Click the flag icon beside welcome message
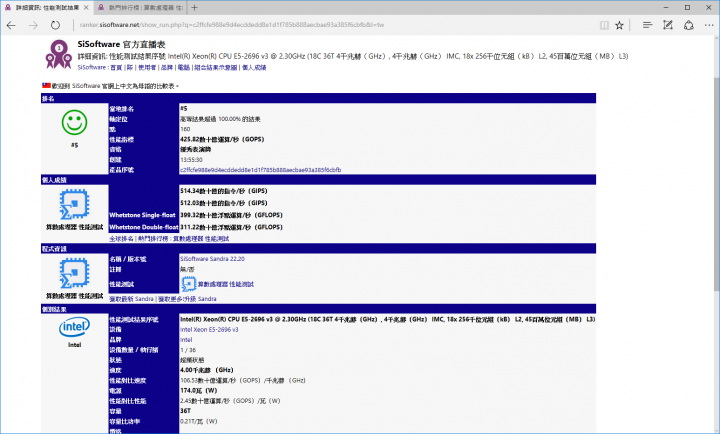720x434 pixels. tap(46, 85)
